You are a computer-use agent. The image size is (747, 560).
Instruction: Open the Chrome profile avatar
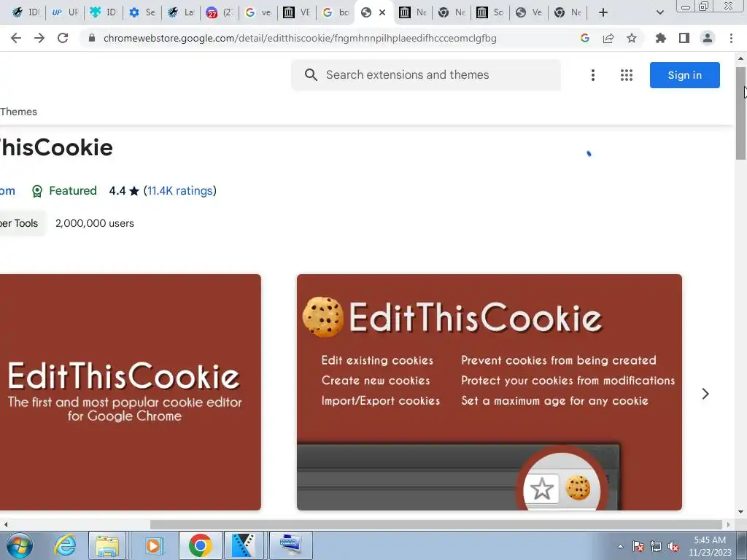(x=708, y=38)
